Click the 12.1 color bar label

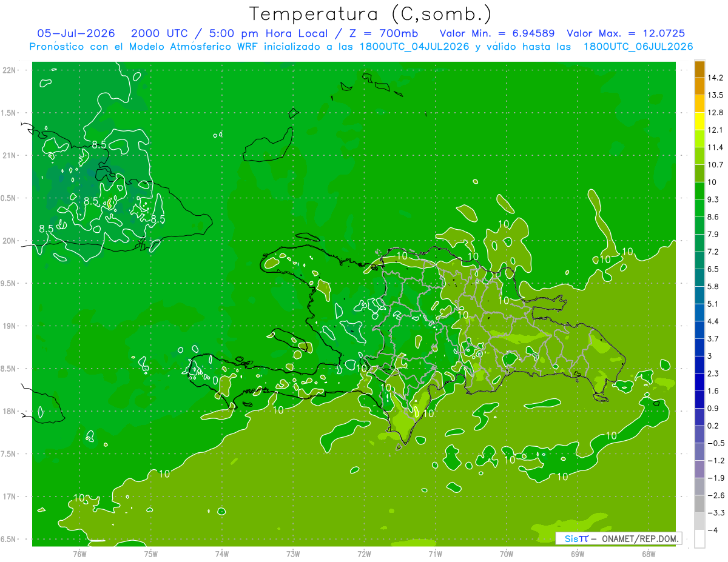click(715, 129)
